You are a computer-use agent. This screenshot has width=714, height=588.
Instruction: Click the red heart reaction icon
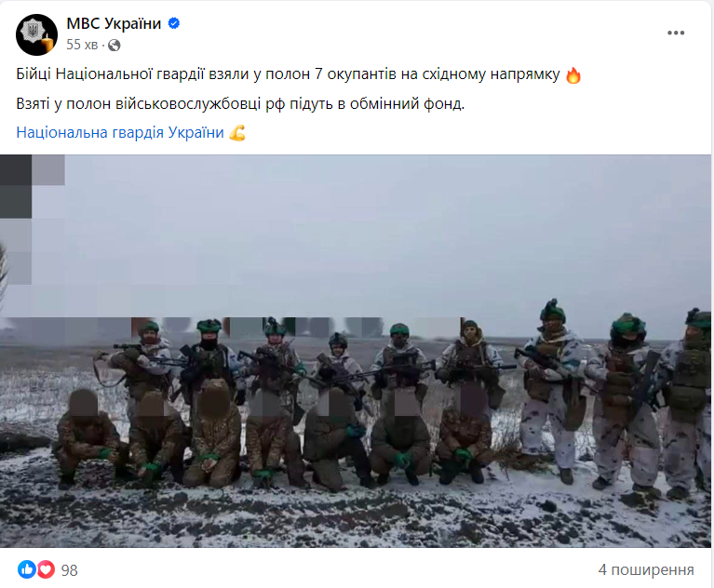tap(46, 569)
